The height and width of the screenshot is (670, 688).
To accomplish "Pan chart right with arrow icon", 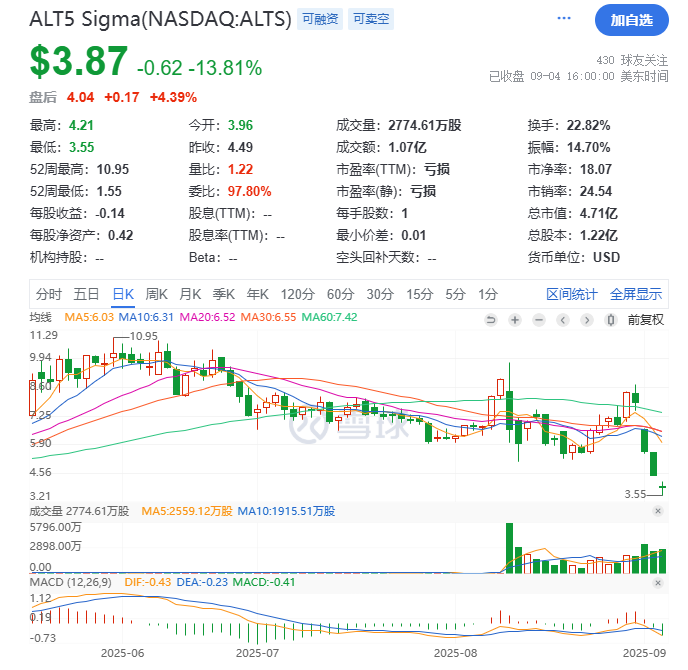I will pos(587,320).
